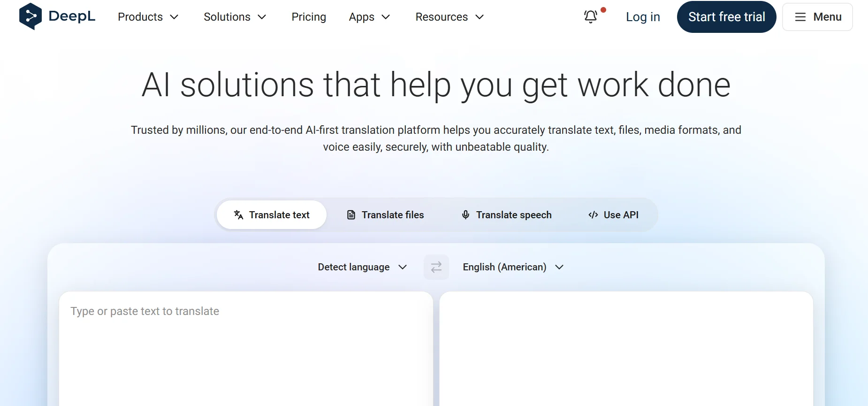Image resolution: width=868 pixels, height=406 pixels.
Task: Click the document icon for Translate files
Action: (351, 215)
